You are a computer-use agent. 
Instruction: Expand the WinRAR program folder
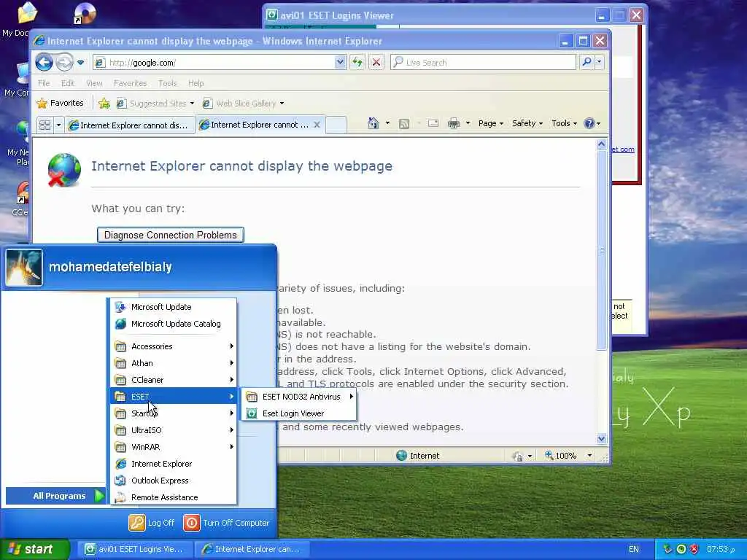[x=174, y=447]
